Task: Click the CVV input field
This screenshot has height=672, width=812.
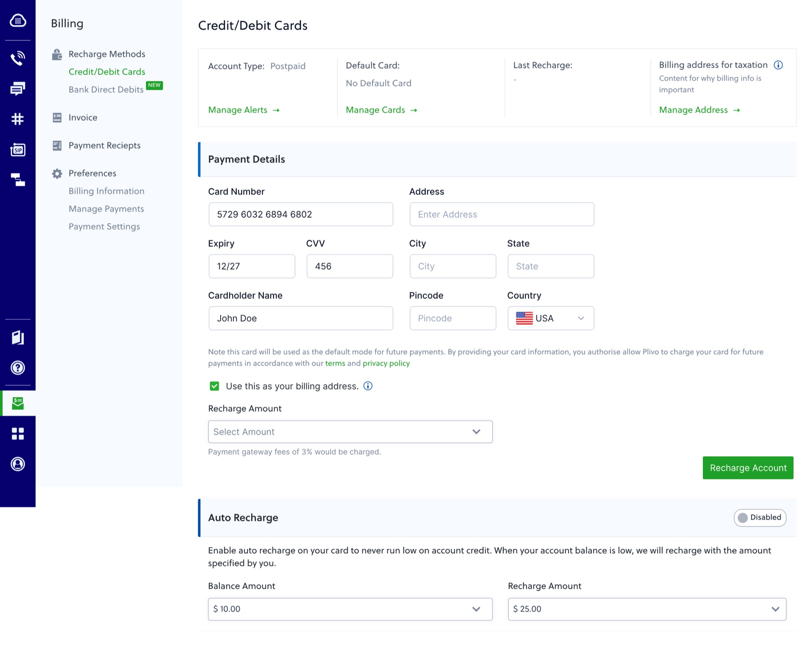Action: [x=350, y=266]
